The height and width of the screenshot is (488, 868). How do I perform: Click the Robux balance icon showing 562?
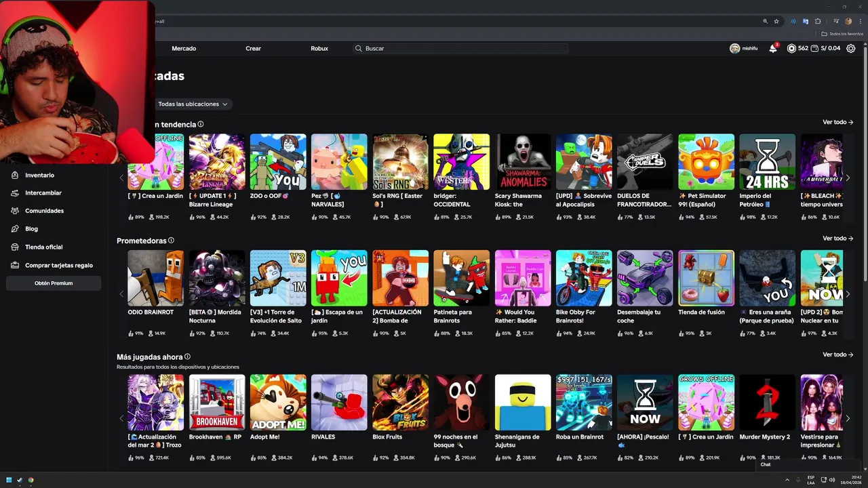click(x=791, y=49)
